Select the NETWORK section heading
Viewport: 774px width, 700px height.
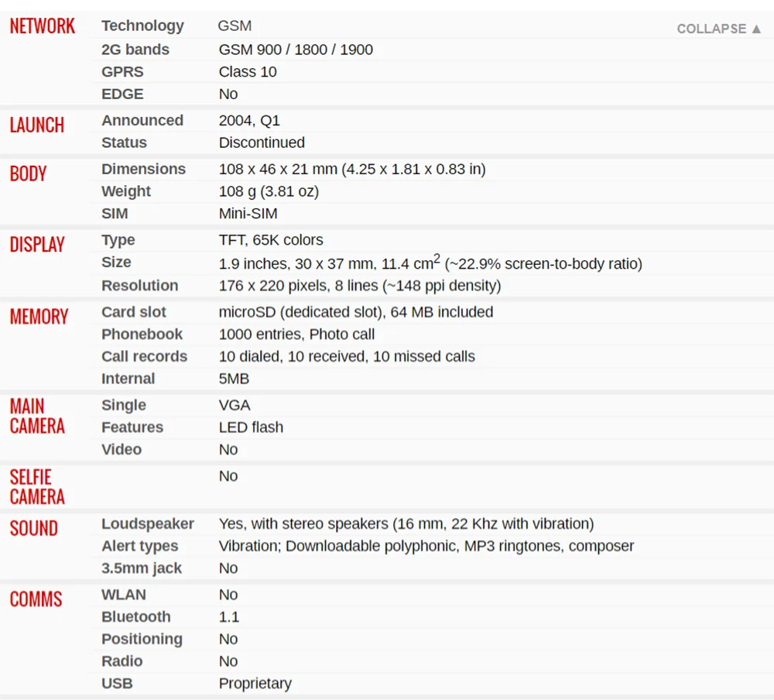[x=43, y=26]
